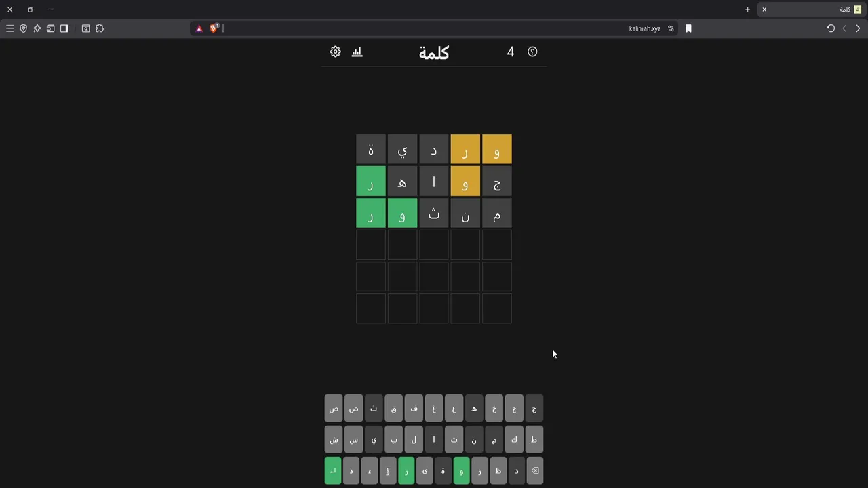Tap the ث key on the keyboard
This screenshot has height=488, width=868.
click(x=374, y=409)
